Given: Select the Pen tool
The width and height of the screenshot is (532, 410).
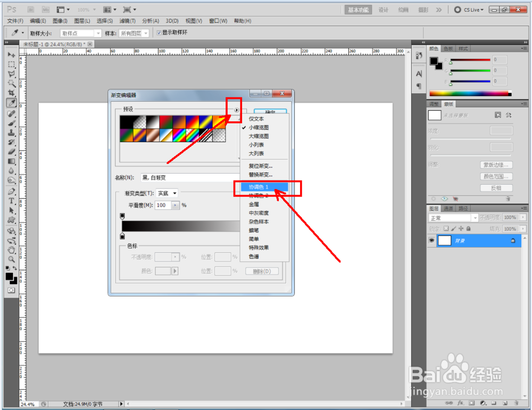Looking at the screenshot, I should tap(11, 191).
